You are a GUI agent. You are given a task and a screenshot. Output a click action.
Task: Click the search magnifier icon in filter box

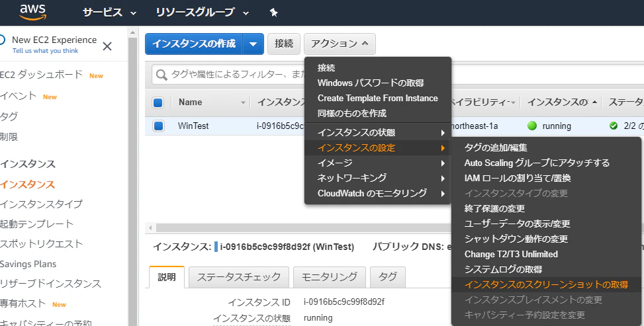click(x=161, y=75)
